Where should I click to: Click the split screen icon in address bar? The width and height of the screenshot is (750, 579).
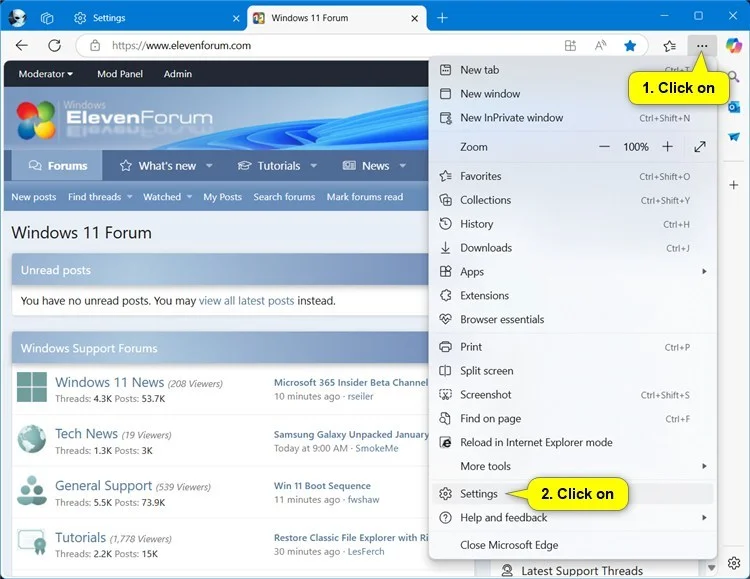pyautogui.click(x=570, y=46)
